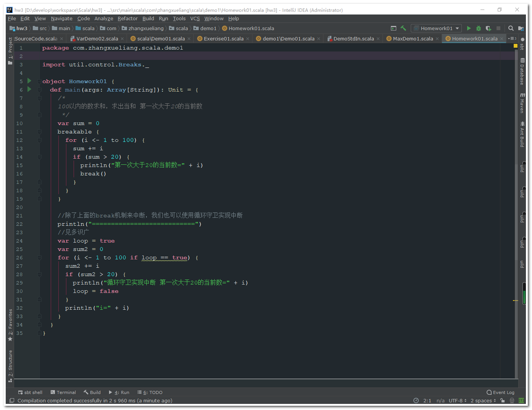Viewport: 532px width, 410px height.
Task: Open Project Structure icon in toolbar
Action: [x=521, y=28]
